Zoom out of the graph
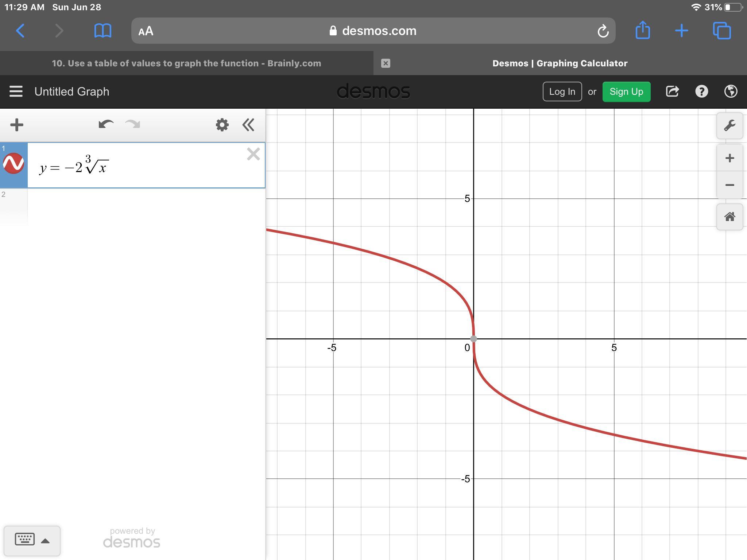 pos(729,185)
